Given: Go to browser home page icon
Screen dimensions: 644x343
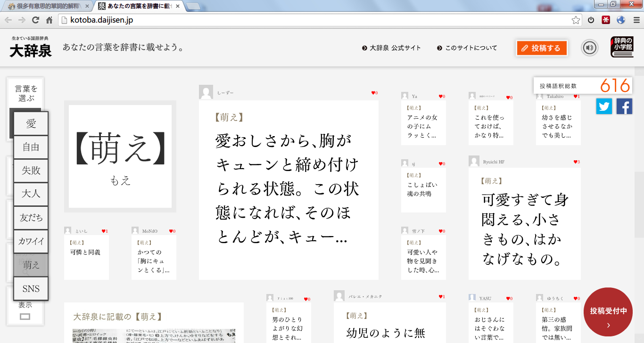Looking at the screenshot, I should pyautogui.click(x=49, y=20).
